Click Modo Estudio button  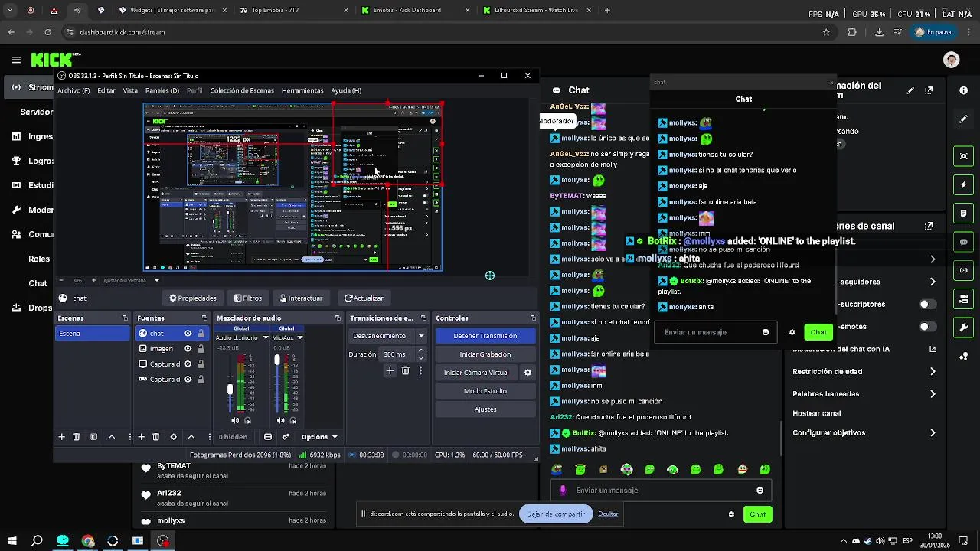point(485,391)
